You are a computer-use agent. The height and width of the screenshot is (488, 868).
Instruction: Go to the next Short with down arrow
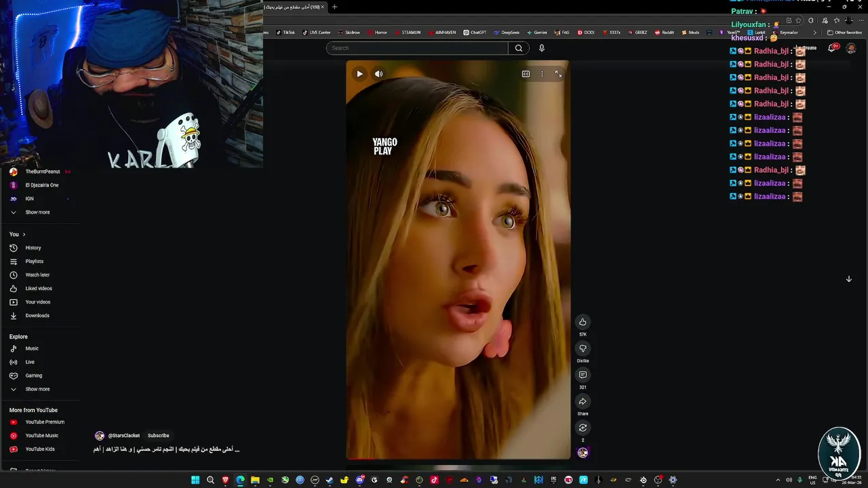point(848,279)
